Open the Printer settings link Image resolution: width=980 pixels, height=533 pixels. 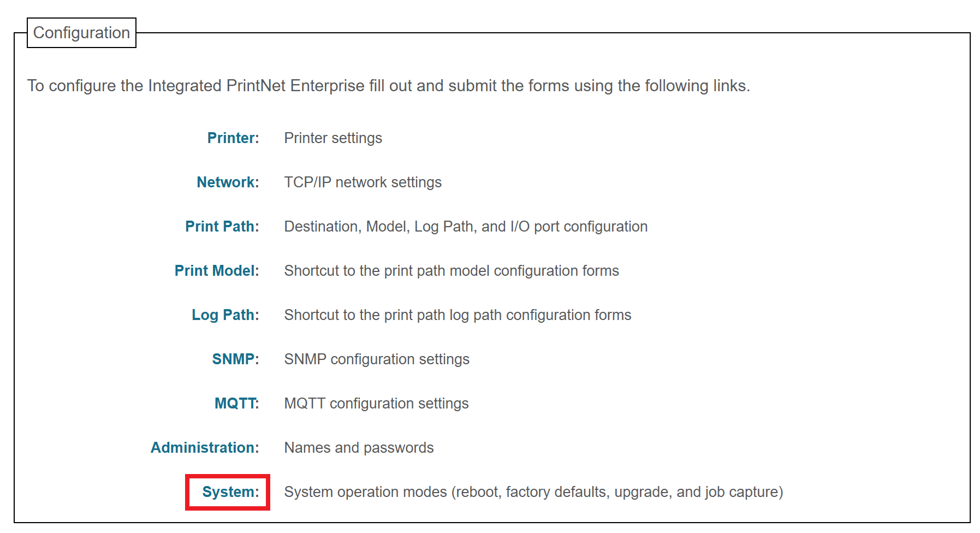click(233, 138)
